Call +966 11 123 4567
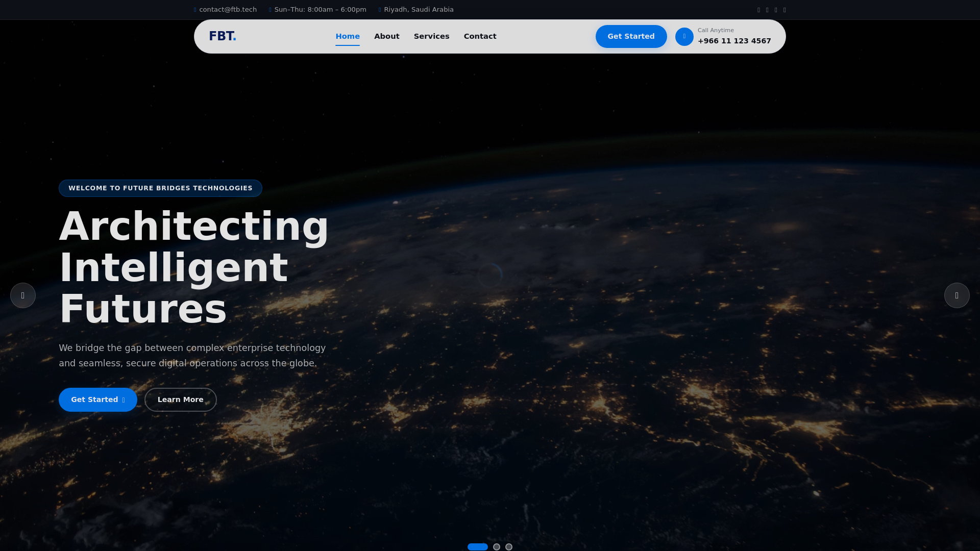This screenshot has width=980, height=551. coord(734,41)
